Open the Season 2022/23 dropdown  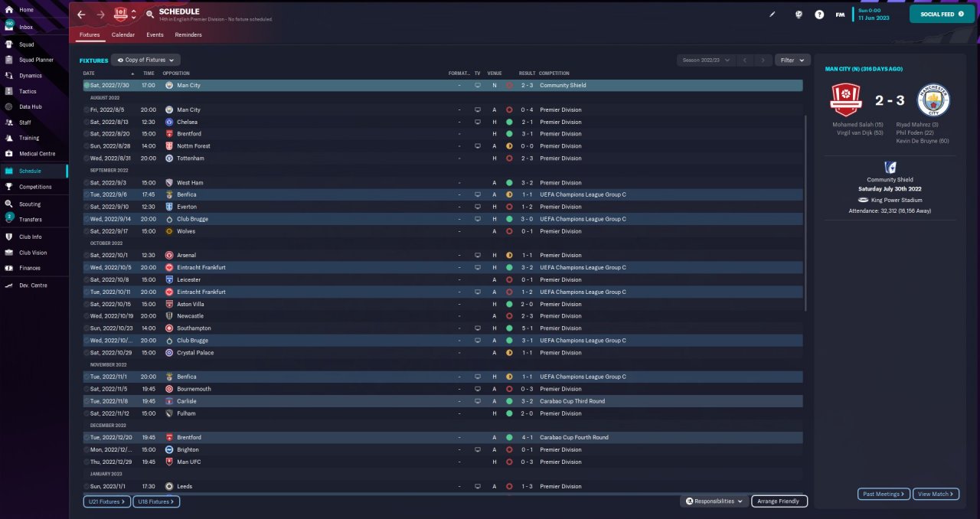[x=706, y=60]
